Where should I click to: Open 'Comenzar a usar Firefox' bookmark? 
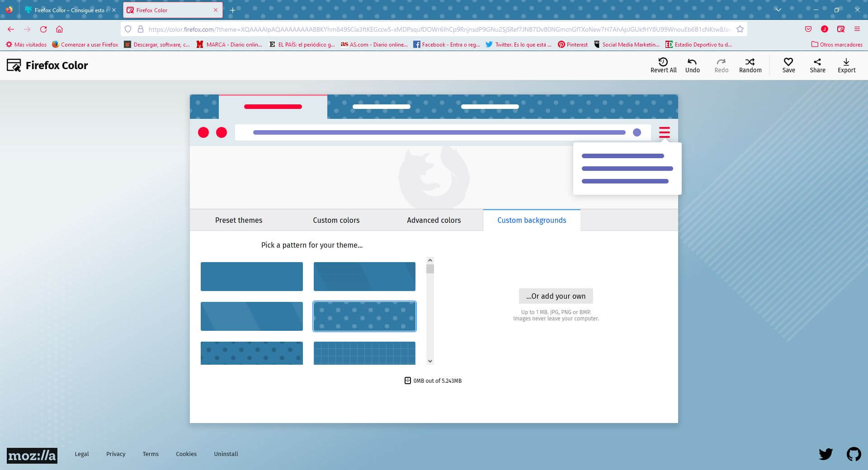pos(85,44)
